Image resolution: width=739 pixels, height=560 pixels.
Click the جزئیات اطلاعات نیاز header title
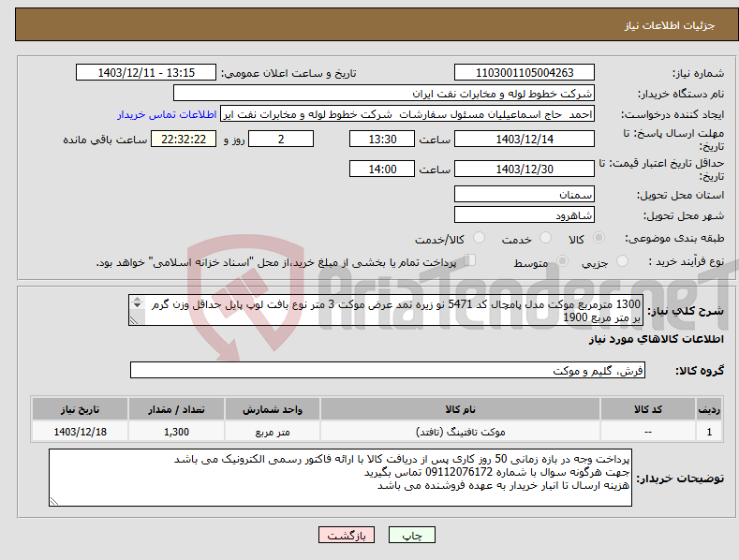coord(670,25)
